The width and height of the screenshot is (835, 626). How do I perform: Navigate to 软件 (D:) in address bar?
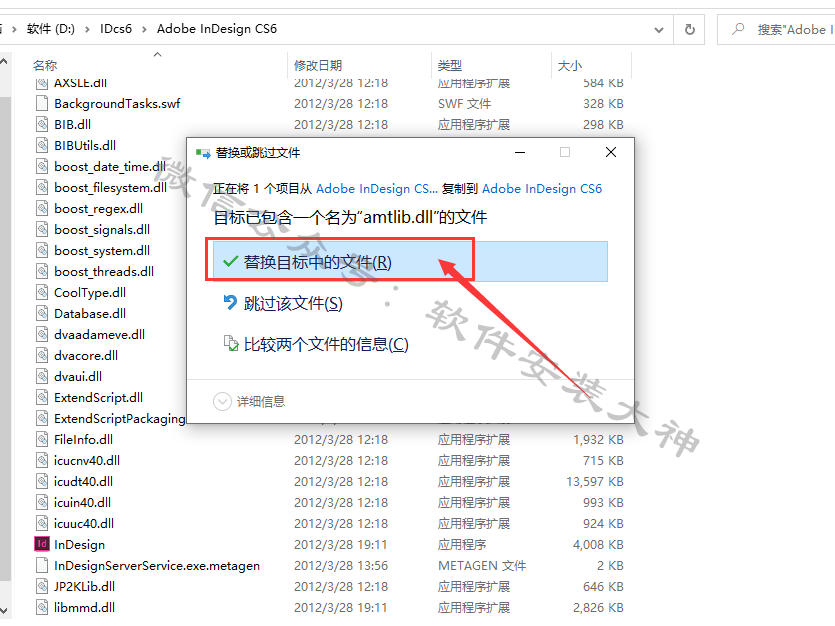click(51, 29)
